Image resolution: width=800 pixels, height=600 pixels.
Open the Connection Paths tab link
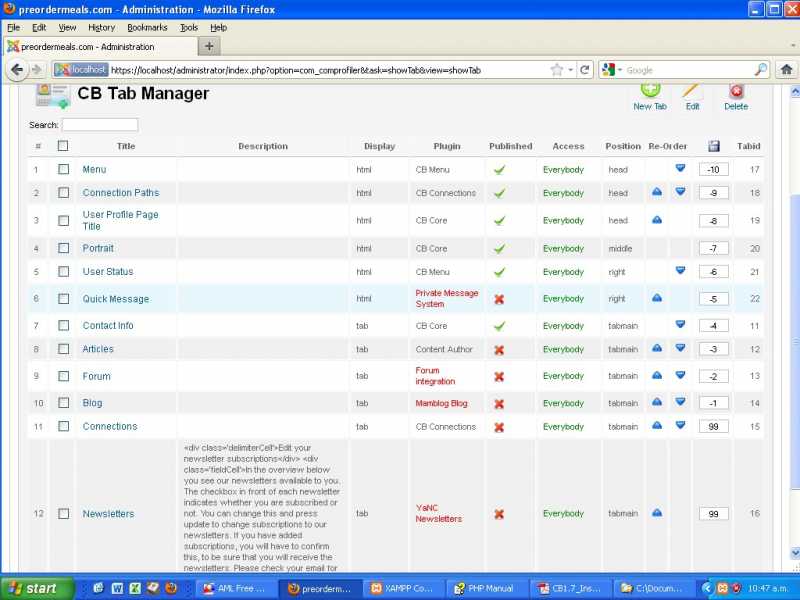click(121, 192)
